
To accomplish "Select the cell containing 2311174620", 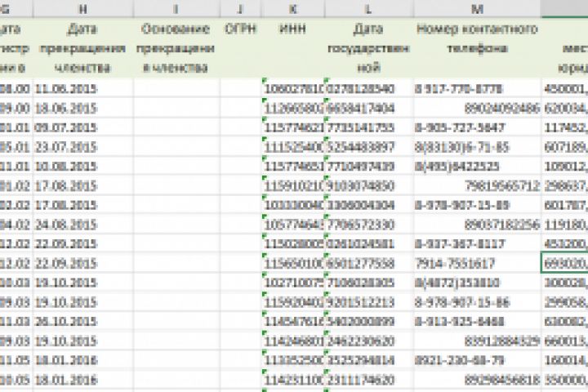I will [x=369, y=380].
